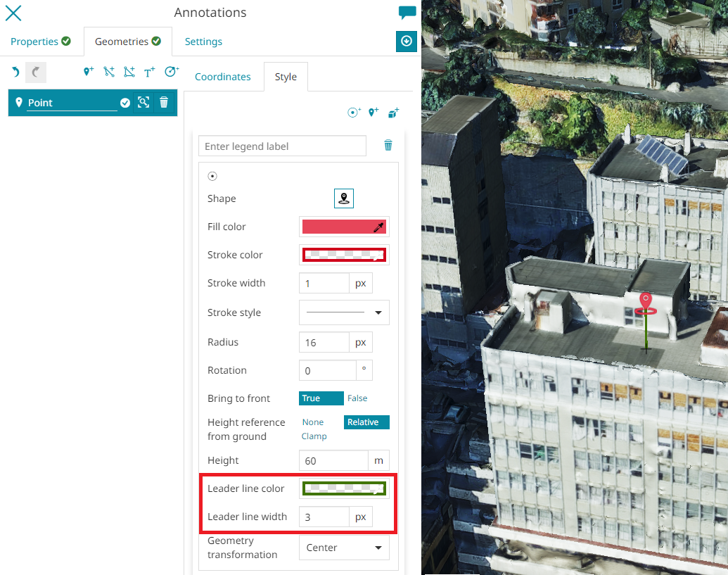728x575 pixels.
Task: Open the Stroke style dropdown
Action: 344,312
